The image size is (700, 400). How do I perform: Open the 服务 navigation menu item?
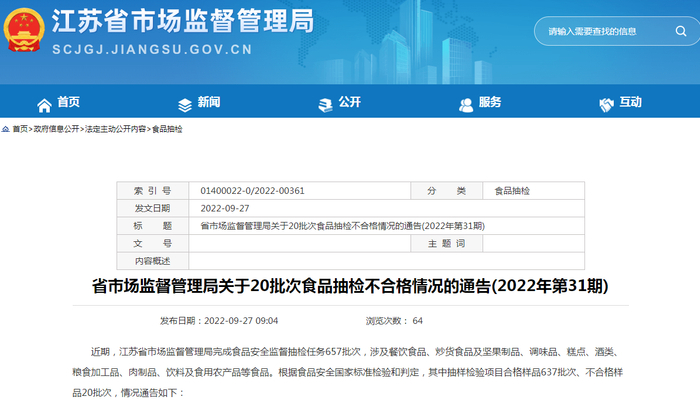click(490, 102)
